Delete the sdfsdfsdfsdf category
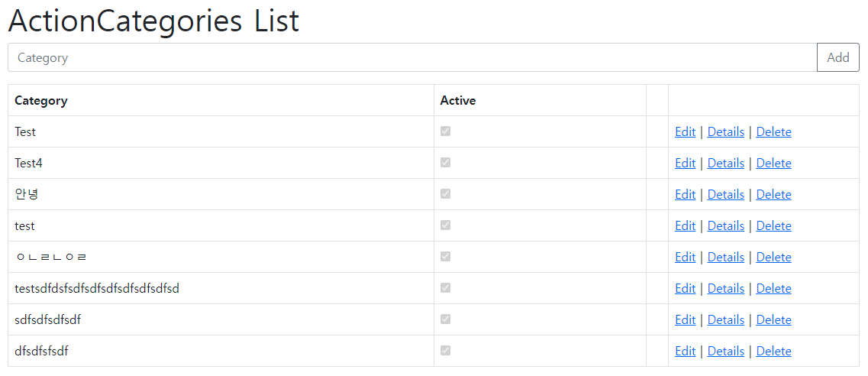 tap(773, 319)
